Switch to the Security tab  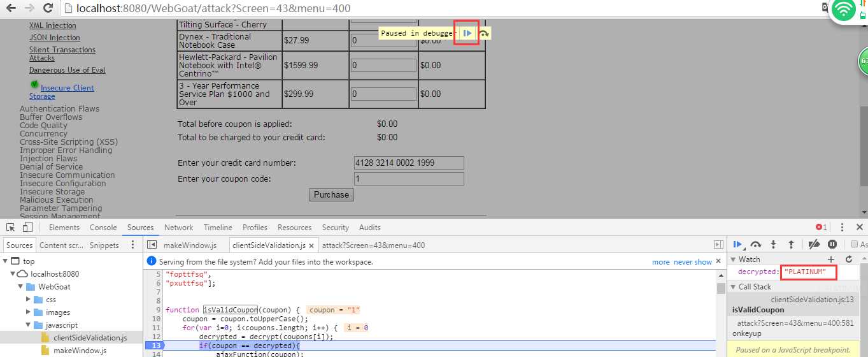336,228
